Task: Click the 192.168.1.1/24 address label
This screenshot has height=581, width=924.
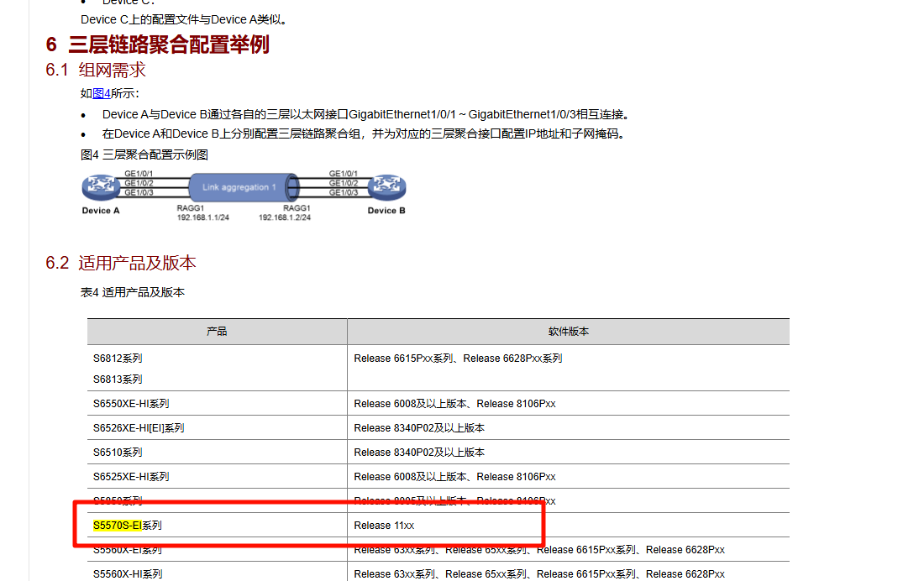Action: click(203, 217)
